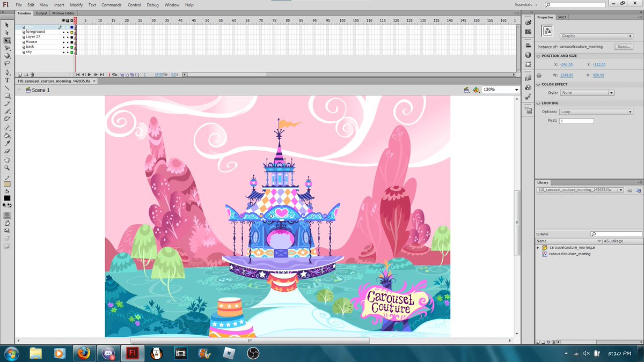Click the Fill color black swatch
This screenshot has height=362, width=644.
(x=7, y=198)
